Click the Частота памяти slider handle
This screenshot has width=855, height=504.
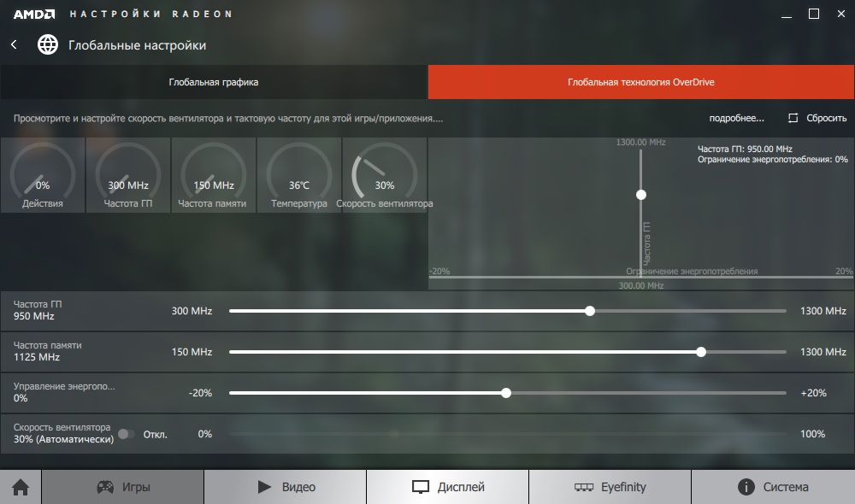pyautogui.click(x=701, y=352)
